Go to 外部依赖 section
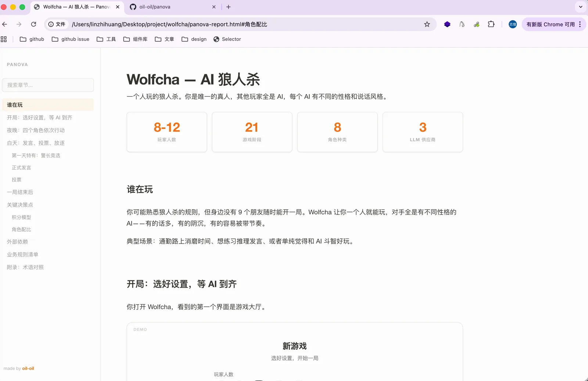 (x=17, y=242)
